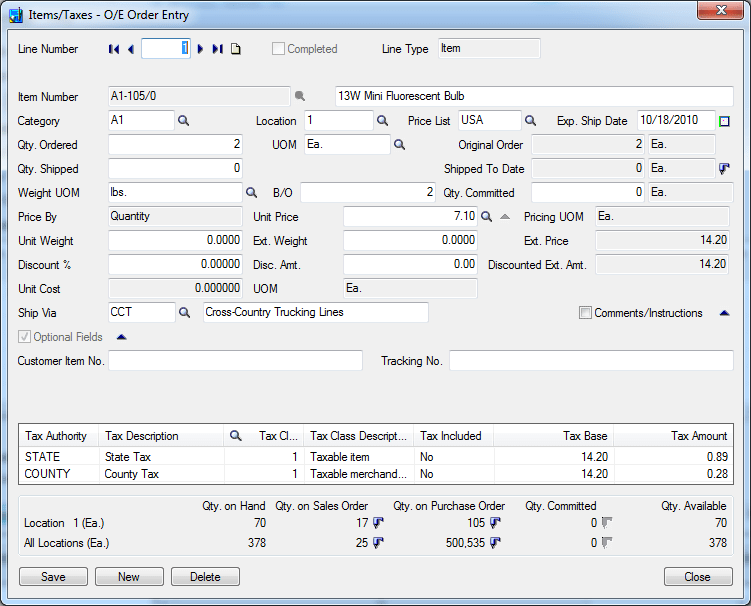Click the Disc. Amt. field
The image size is (751, 606).
pos(410,264)
